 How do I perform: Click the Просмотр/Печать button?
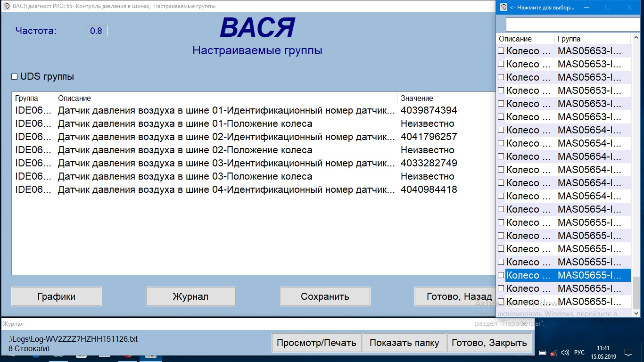click(x=316, y=343)
